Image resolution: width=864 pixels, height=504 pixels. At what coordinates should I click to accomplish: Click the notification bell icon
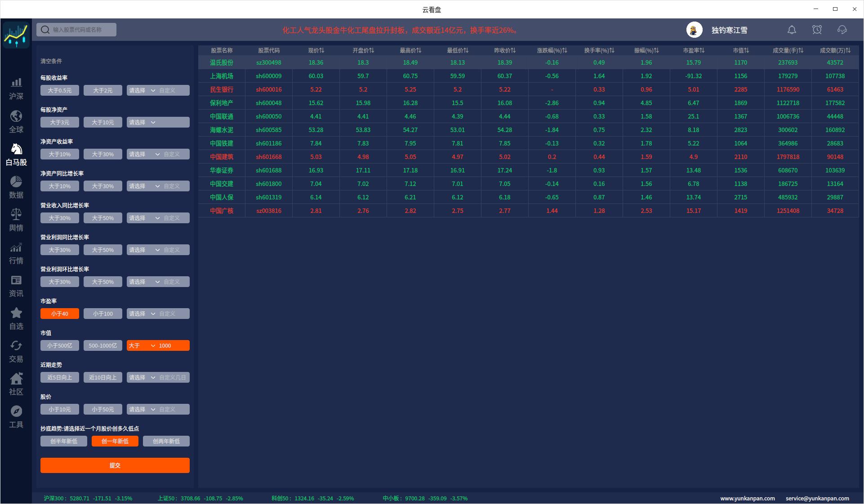click(x=792, y=30)
